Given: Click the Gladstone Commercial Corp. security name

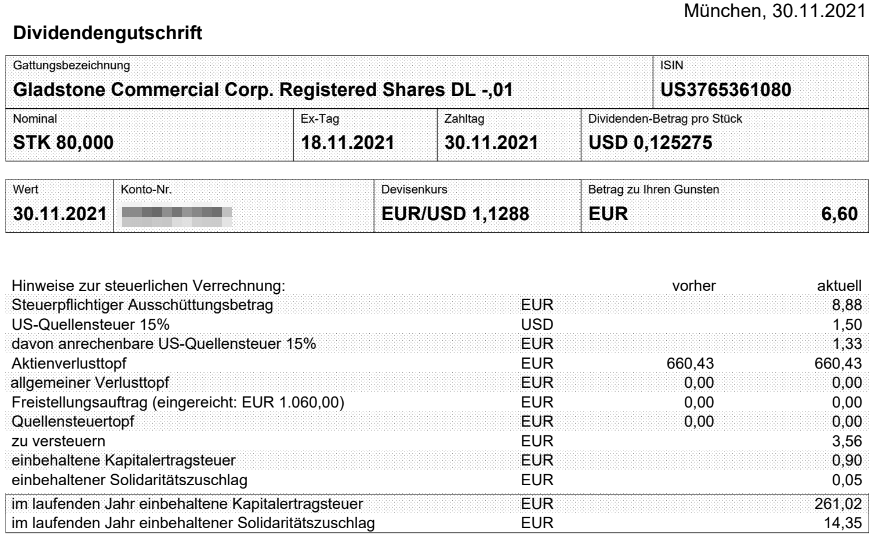Looking at the screenshot, I should point(263,90).
